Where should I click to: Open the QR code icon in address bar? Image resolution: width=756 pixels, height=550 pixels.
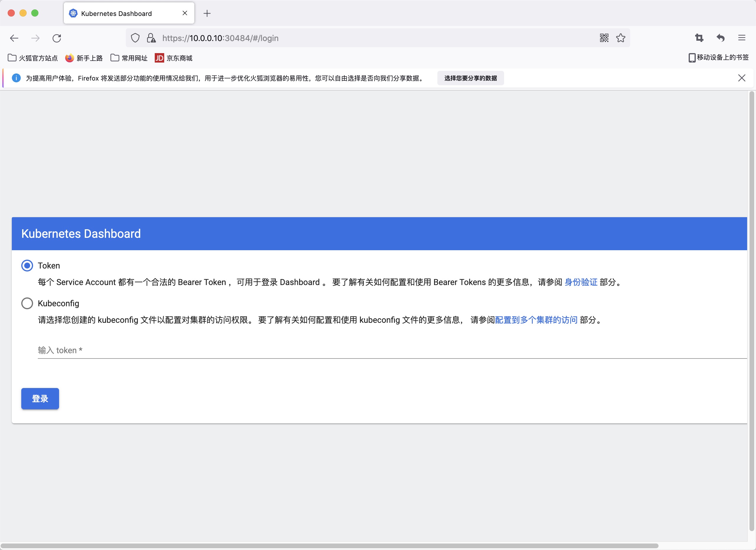pyautogui.click(x=604, y=38)
